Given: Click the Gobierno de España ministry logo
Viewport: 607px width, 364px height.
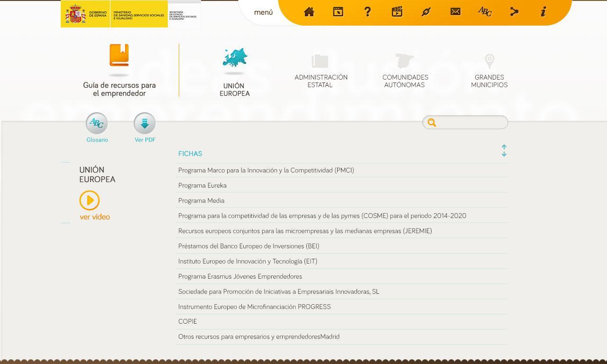Looking at the screenshot, I should [130, 14].
